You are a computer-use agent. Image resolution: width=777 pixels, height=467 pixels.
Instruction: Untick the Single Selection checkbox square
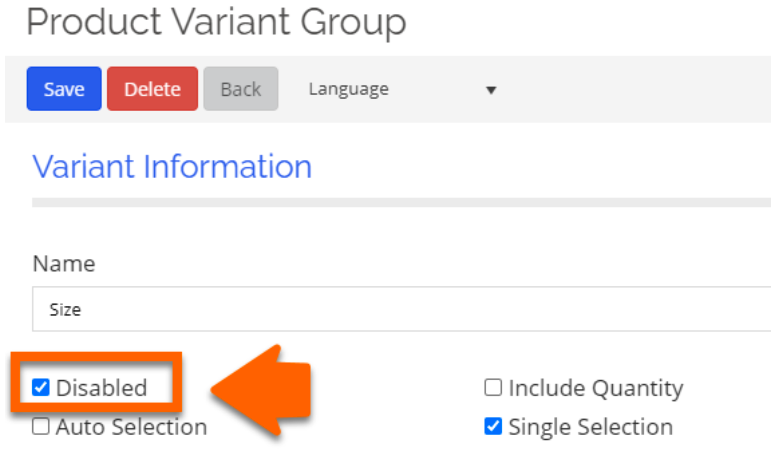493,427
